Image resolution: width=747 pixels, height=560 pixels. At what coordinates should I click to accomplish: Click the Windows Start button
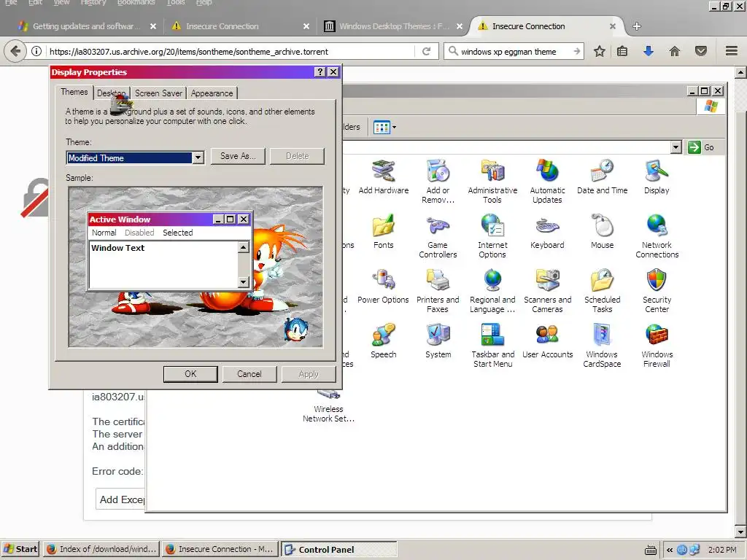[21, 549]
